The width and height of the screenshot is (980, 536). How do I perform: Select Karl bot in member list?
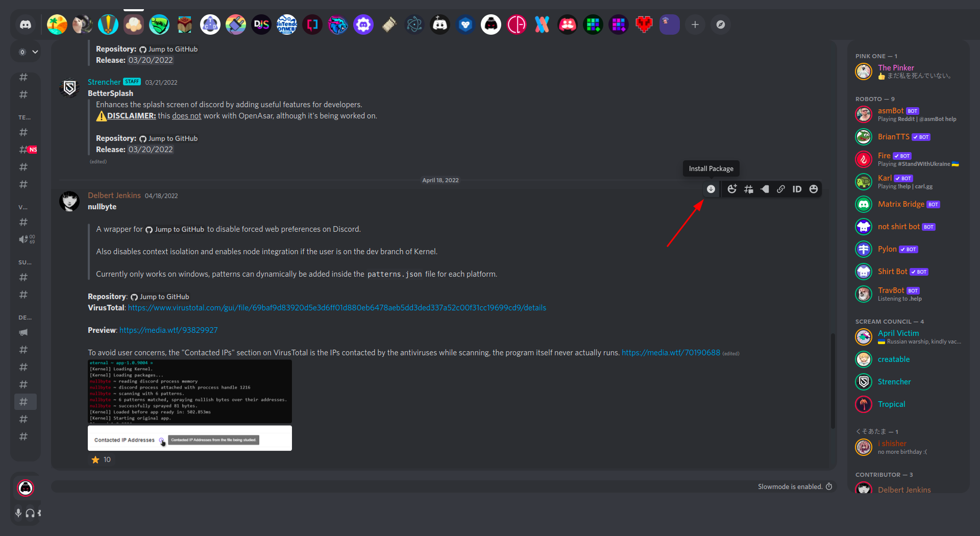pyautogui.click(x=909, y=182)
